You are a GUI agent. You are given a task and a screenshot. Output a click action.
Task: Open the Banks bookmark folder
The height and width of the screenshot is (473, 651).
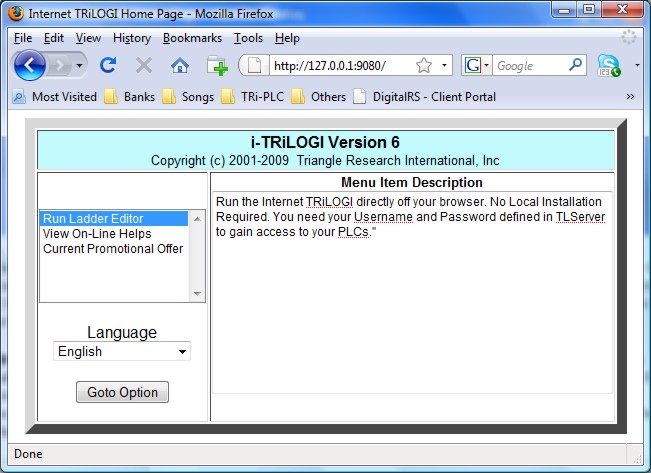click(129, 97)
